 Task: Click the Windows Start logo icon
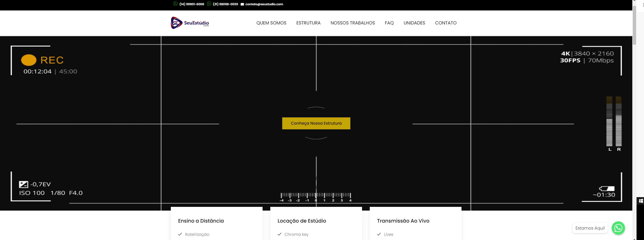pos(641,201)
